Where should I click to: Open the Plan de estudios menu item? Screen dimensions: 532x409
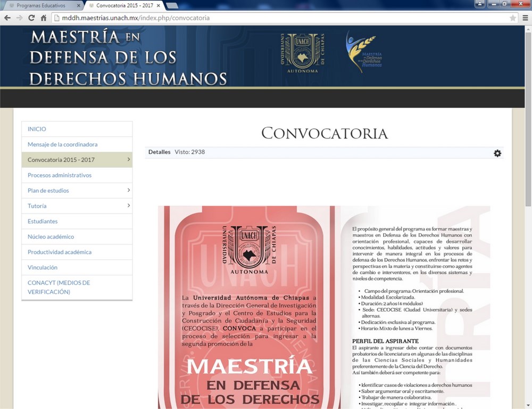77,191
